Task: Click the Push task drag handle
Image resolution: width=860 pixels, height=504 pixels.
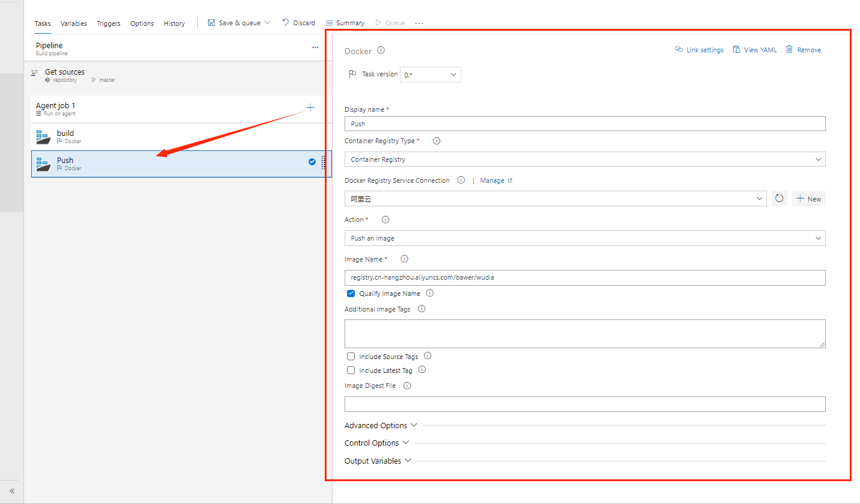Action: 323,162
